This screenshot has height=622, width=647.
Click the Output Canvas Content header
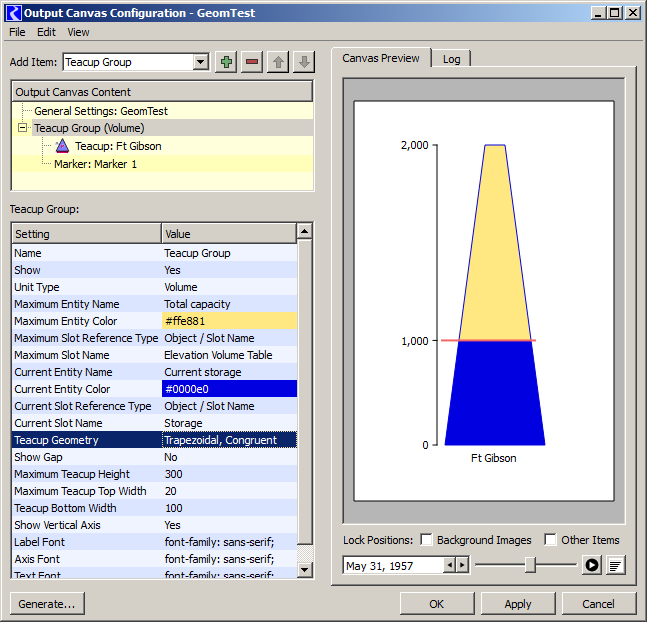[x=162, y=92]
